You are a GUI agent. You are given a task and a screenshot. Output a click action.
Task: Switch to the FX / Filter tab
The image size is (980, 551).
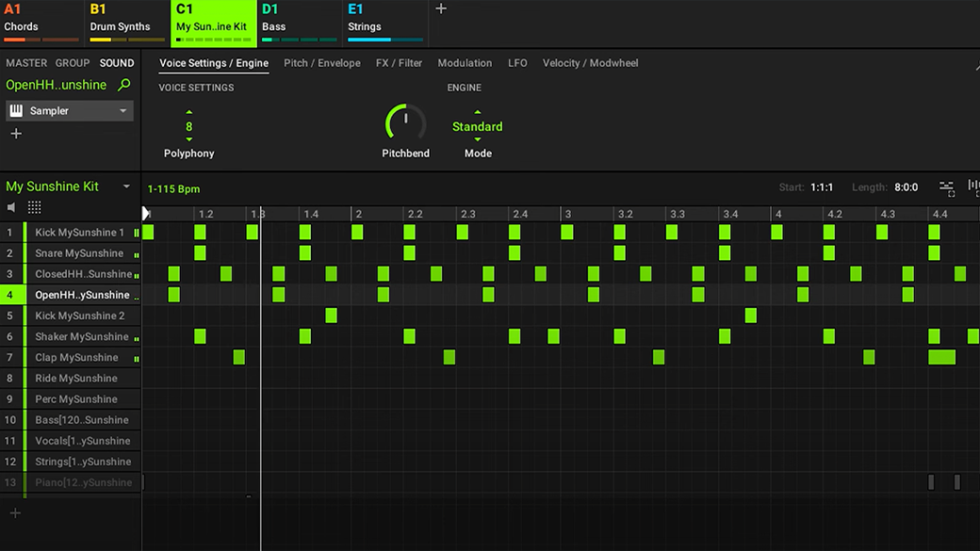[399, 63]
